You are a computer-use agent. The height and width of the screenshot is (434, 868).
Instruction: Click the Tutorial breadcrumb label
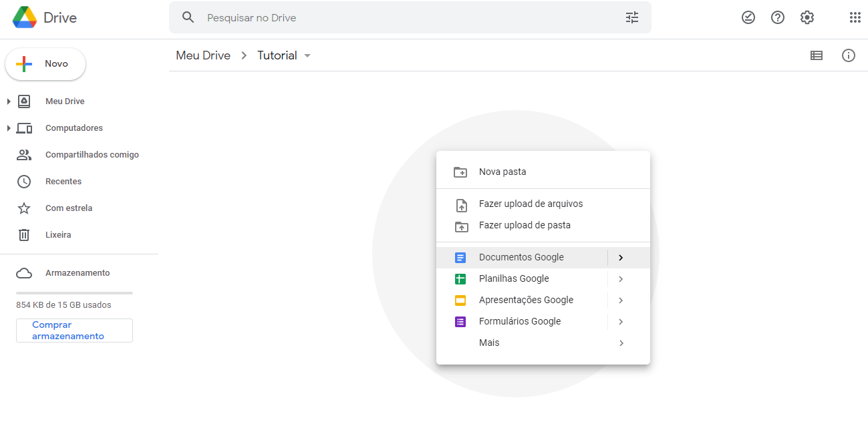coord(277,55)
